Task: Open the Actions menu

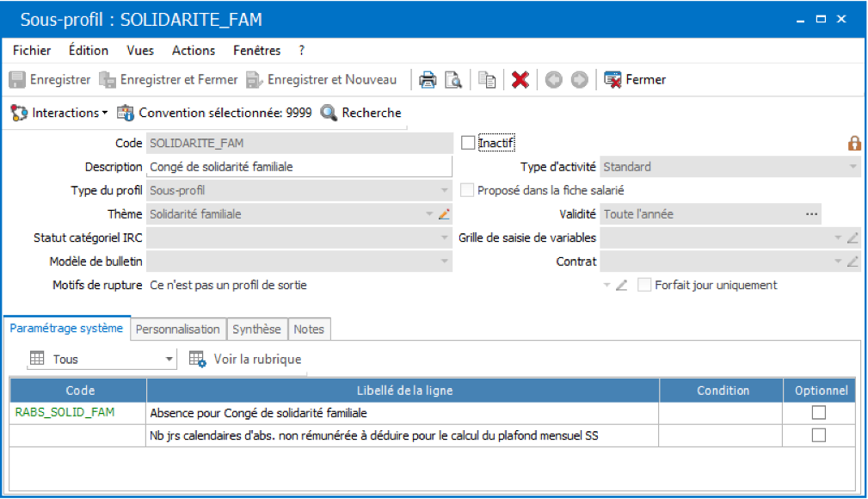Action: point(194,51)
